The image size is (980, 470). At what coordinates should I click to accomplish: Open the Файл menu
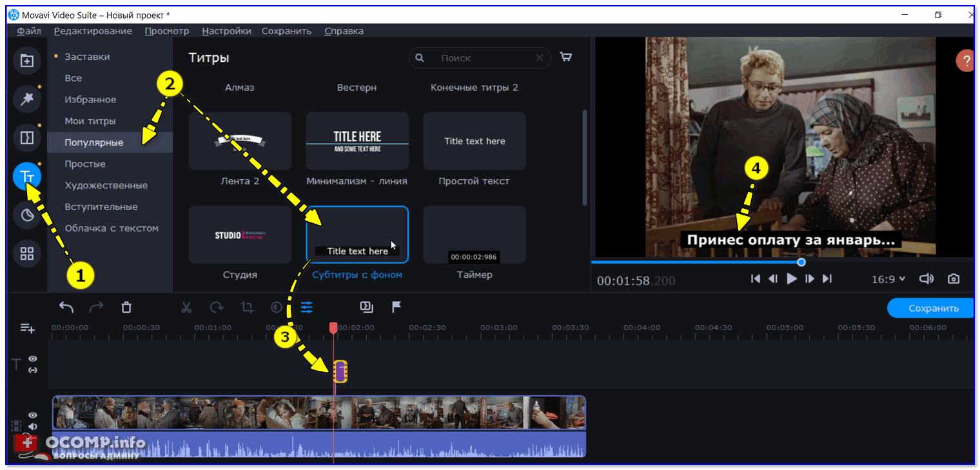click(29, 31)
